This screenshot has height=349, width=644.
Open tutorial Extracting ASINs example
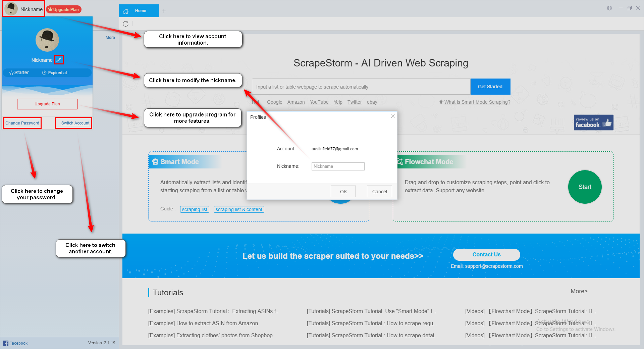coord(214,311)
